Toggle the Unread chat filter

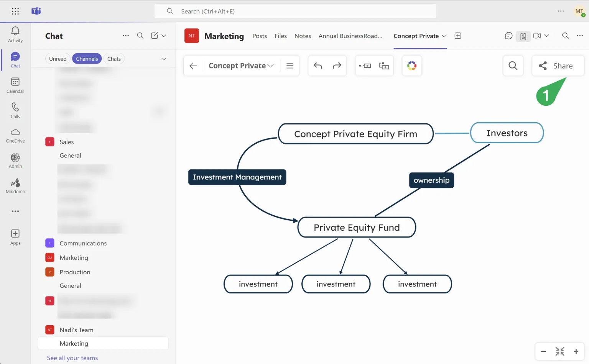[x=58, y=59]
